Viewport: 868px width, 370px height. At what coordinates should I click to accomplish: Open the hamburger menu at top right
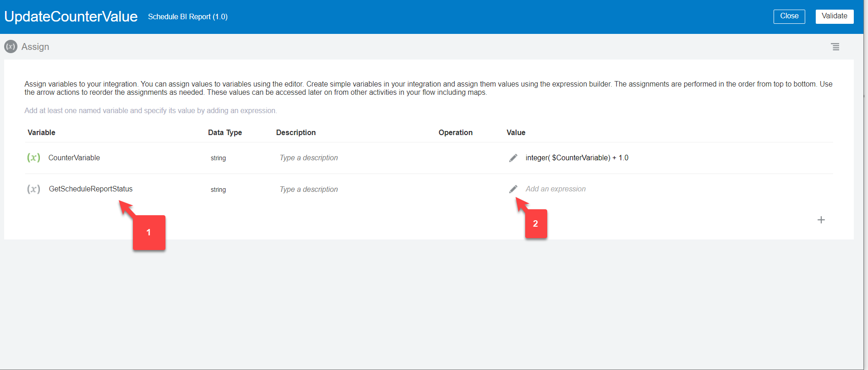tap(835, 47)
